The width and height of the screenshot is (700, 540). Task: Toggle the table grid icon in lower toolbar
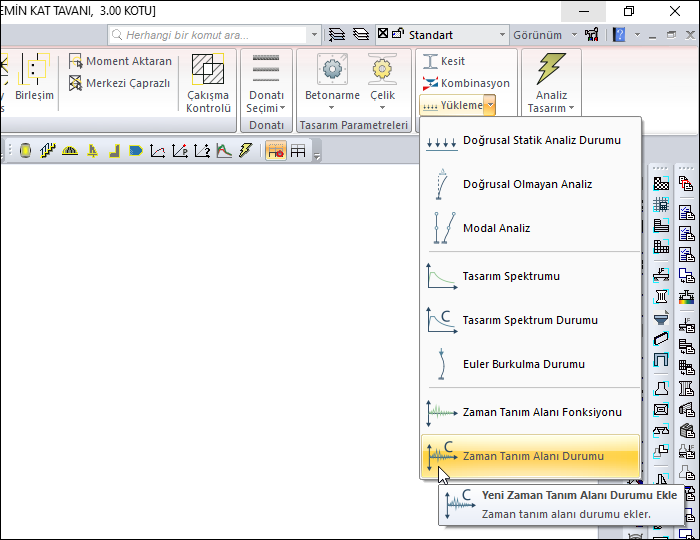pos(298,151)
